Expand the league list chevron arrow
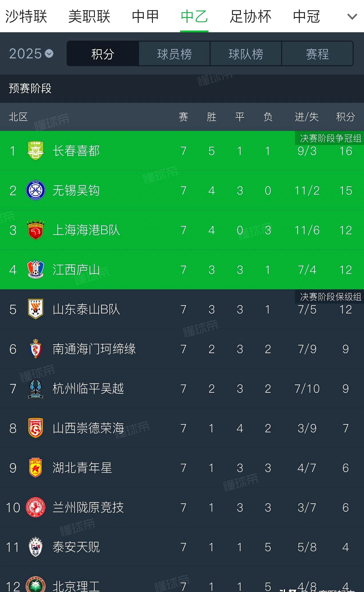Screen dimensions: 364x592 pos(352,17)
